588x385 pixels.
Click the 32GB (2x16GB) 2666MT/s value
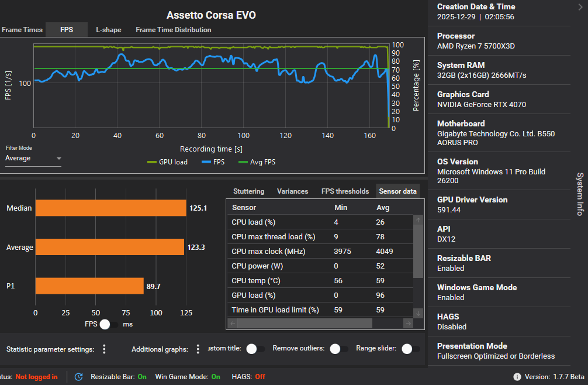click(x=482, y=75)
